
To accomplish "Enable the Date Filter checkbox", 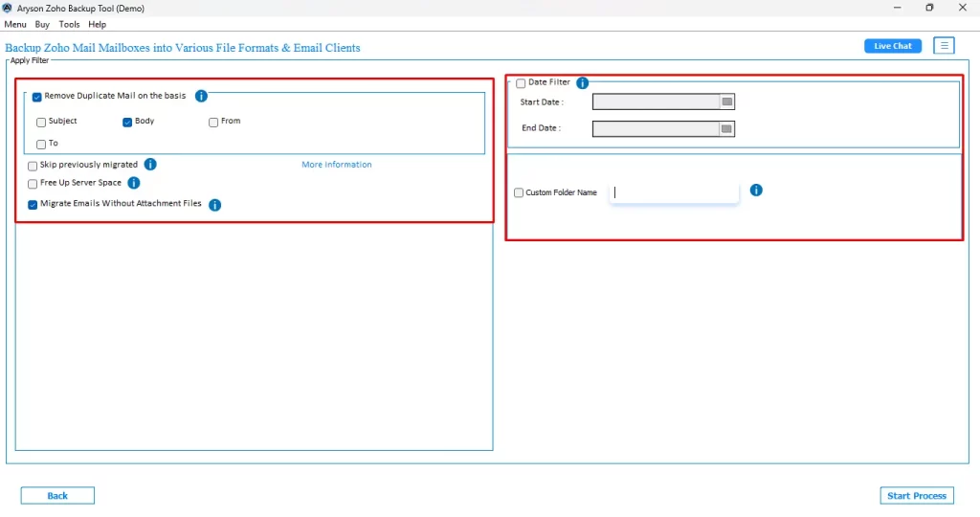I will 521,83.
